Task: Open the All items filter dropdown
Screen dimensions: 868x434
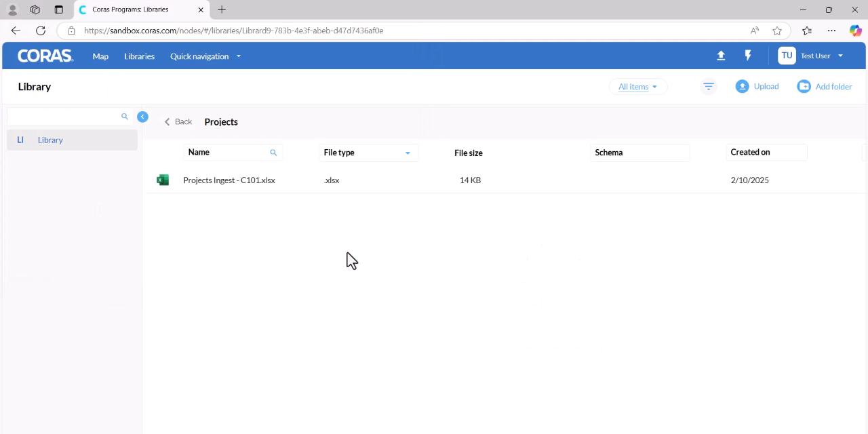Action: tap(637, 87)
